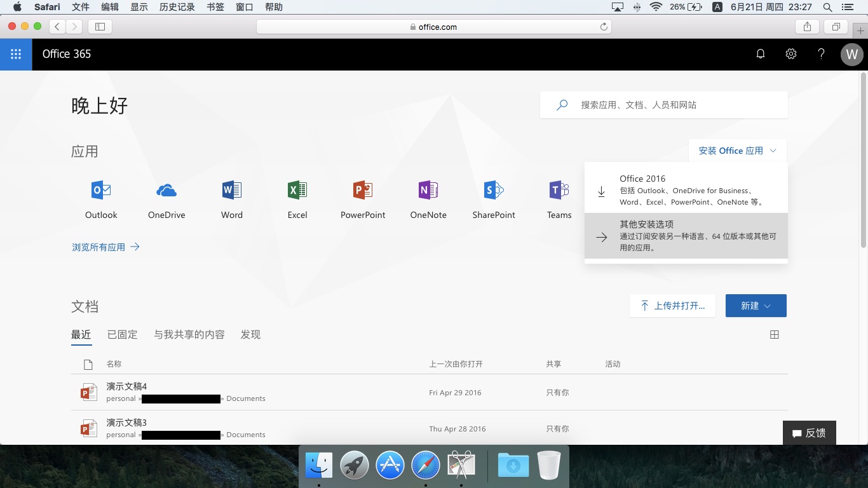
Task: Expand the 安装 Office 应用 dropdown
Action: [738, 151]
